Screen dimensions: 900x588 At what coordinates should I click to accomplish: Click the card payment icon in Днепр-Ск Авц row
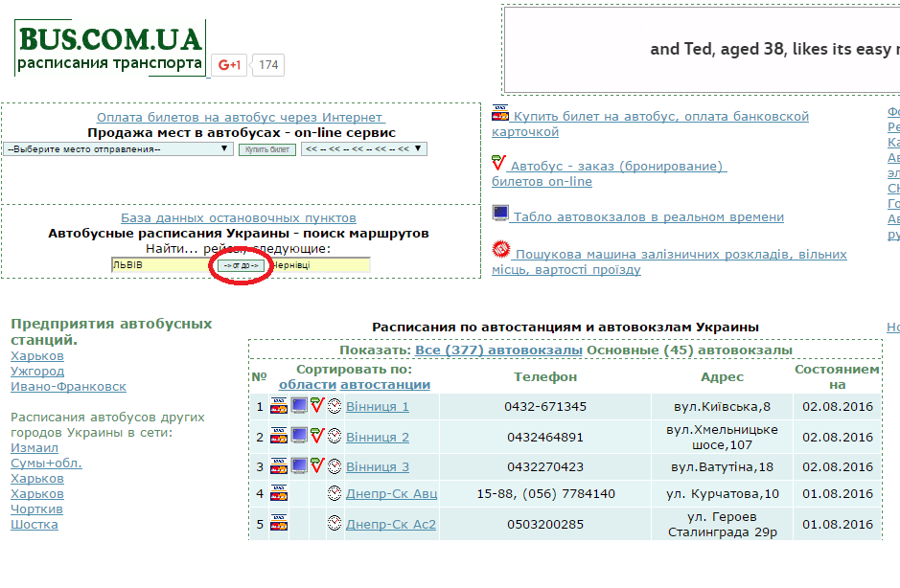[x=278, y=493]
